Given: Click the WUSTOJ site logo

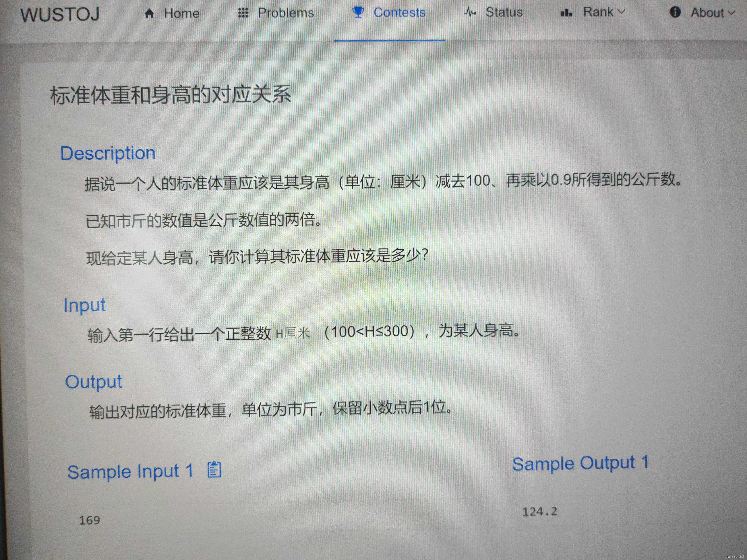Looking at the screenshot, I should click(60, 15).
